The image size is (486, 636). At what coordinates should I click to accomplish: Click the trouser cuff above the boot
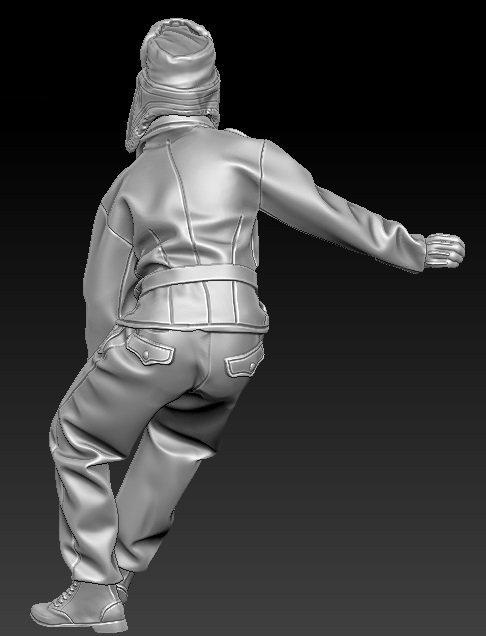(95, 573)
